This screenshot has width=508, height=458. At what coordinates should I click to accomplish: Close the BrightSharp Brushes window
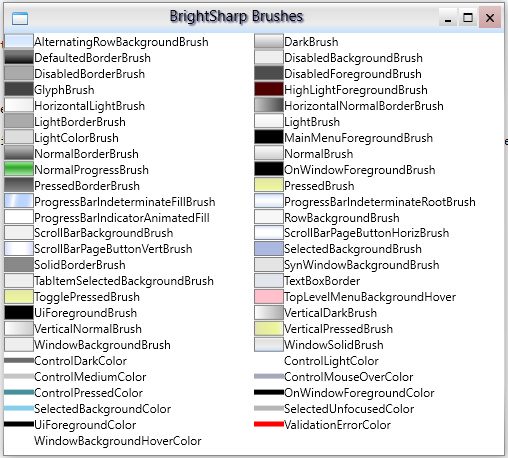[x=490, y=17]
